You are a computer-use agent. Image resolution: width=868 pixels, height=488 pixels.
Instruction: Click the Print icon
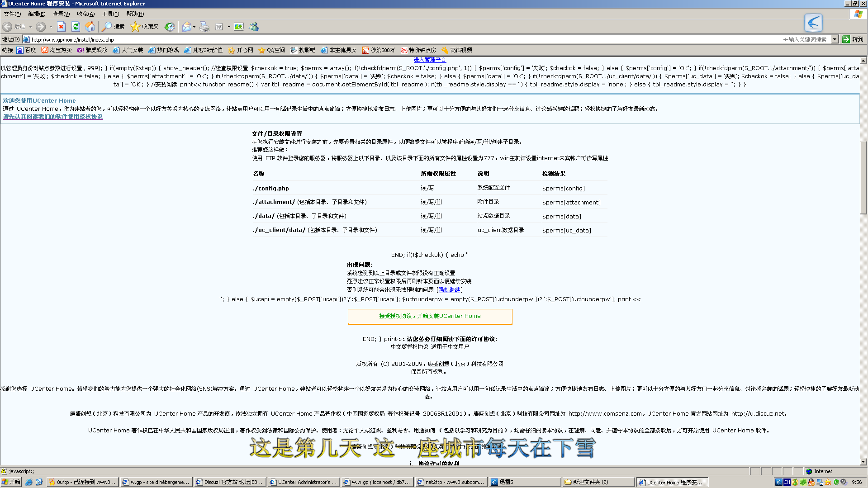coord(204,27)
